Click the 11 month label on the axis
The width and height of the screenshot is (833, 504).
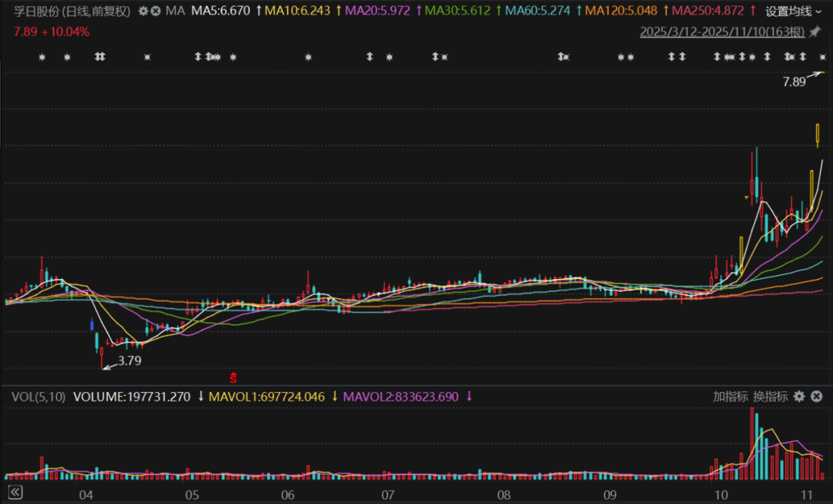click(807, 495)
